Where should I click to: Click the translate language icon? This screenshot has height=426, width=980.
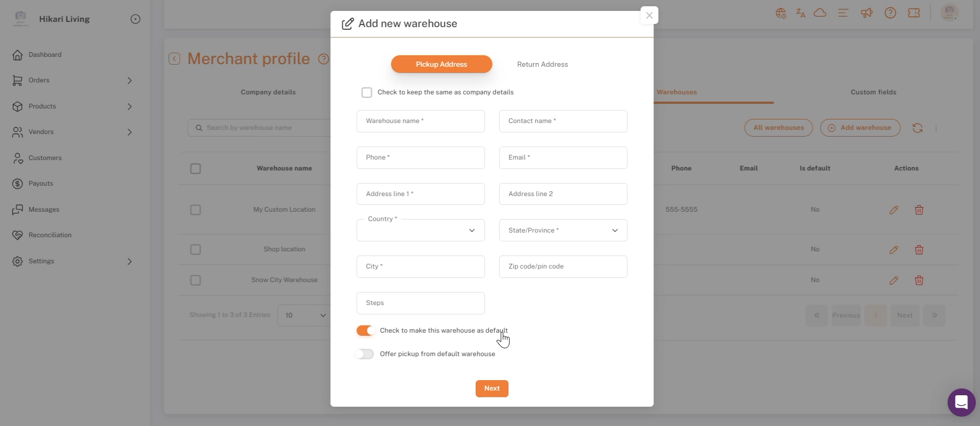[x=801, y=13]
